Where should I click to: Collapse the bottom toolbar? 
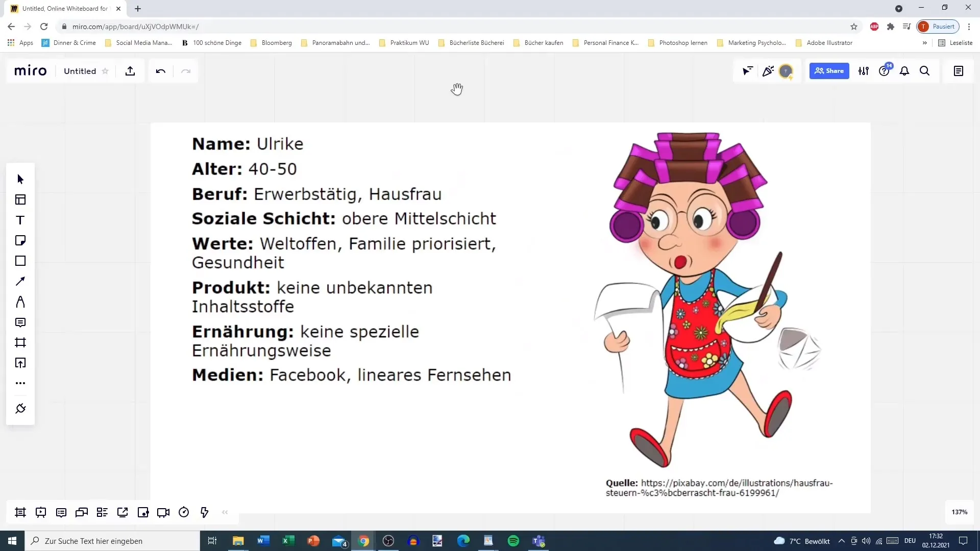[225, 512]
